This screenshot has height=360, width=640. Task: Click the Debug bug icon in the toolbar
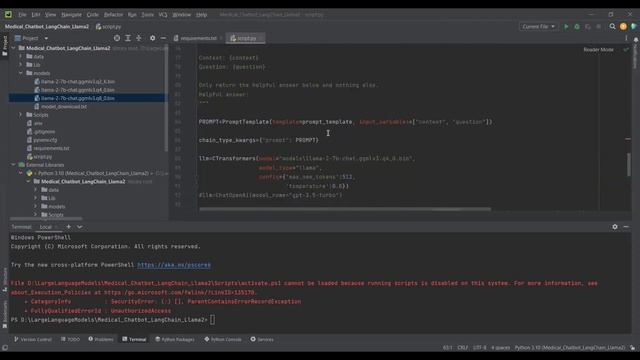(577, 27)
